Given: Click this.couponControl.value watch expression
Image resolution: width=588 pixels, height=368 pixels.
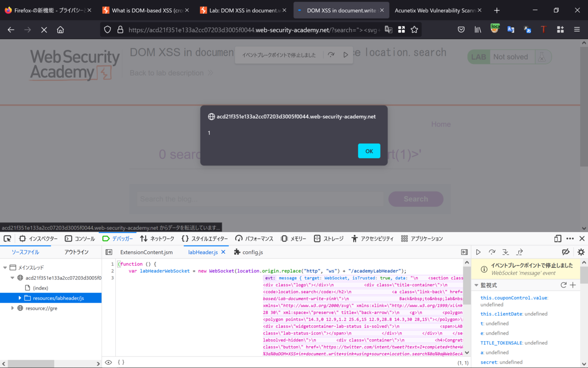Looking at the screenshot, I should (514, 298).
